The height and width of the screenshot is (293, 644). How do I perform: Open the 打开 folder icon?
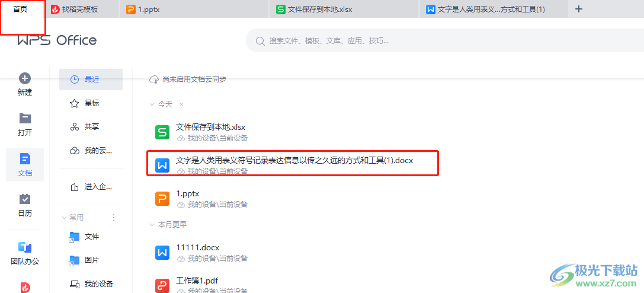[x=25, y=119]
